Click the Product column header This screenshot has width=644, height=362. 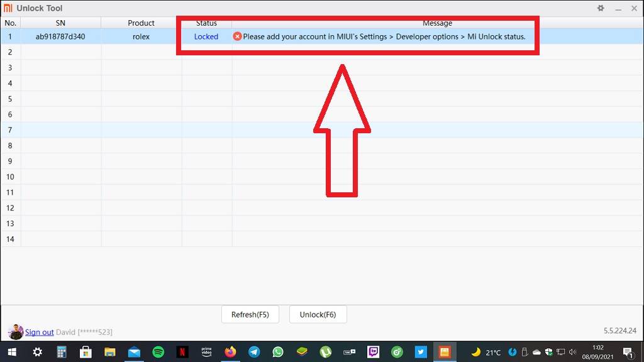(141, 23)
